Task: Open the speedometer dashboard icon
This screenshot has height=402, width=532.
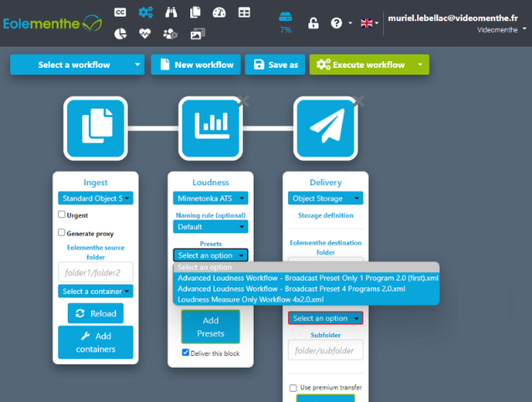Action: [220, 13]
